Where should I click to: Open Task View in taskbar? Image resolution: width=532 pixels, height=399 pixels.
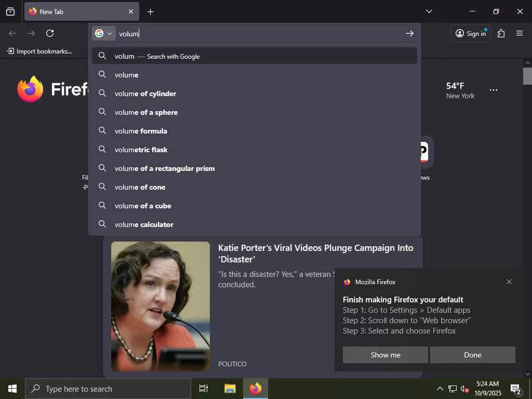tap(203, 389)
